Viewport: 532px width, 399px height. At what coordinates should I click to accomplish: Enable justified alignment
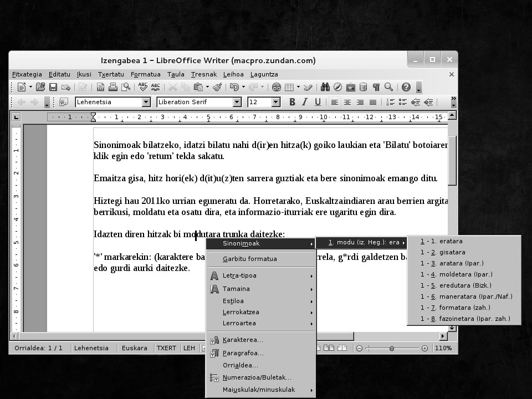(x=372, y=102)
